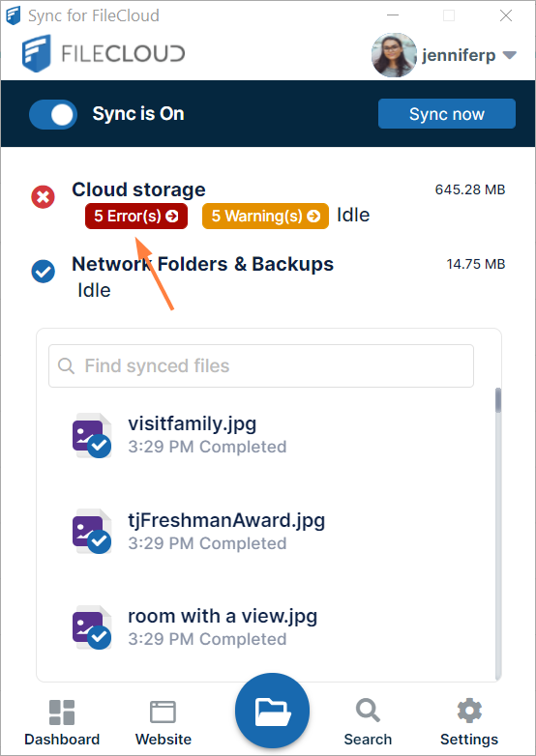Select the Network Folders & Backups heading
This screenshot has height=756, width=536.
click(202, 264)
